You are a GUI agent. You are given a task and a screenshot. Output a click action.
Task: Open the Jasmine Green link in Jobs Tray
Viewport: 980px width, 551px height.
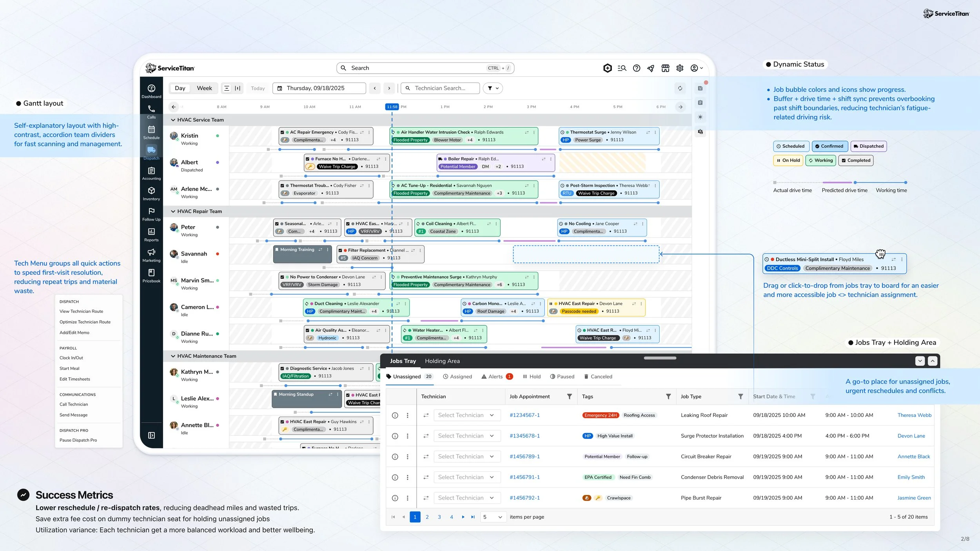[914, 498]
